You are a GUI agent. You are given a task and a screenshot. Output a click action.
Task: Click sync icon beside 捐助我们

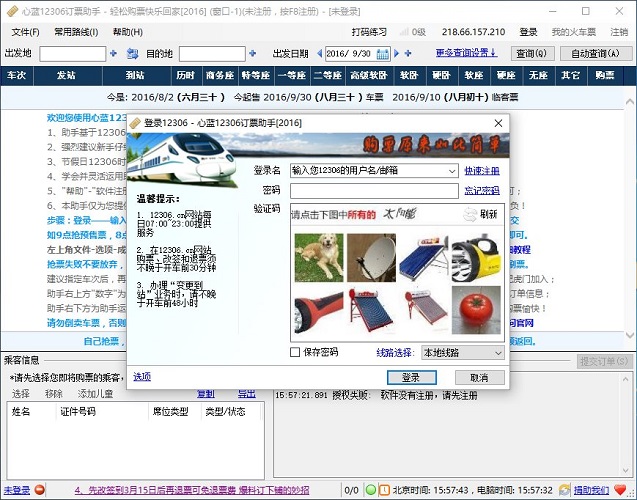564,490
